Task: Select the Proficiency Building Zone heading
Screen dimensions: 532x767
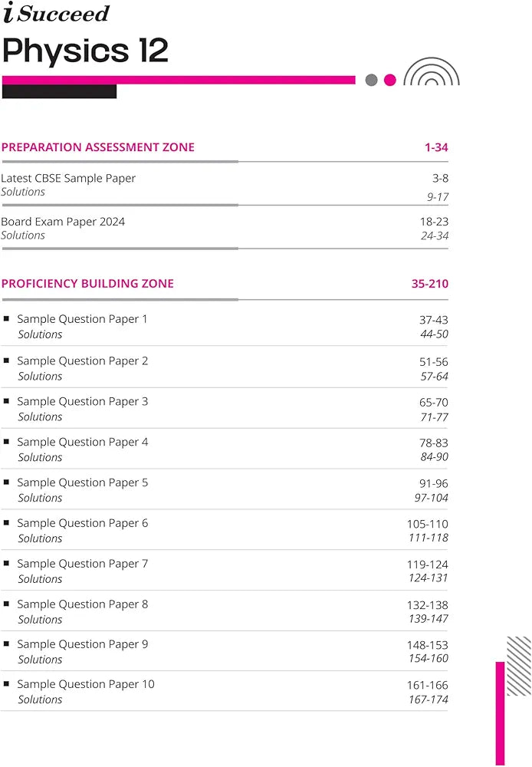Action: pos(87,284)
